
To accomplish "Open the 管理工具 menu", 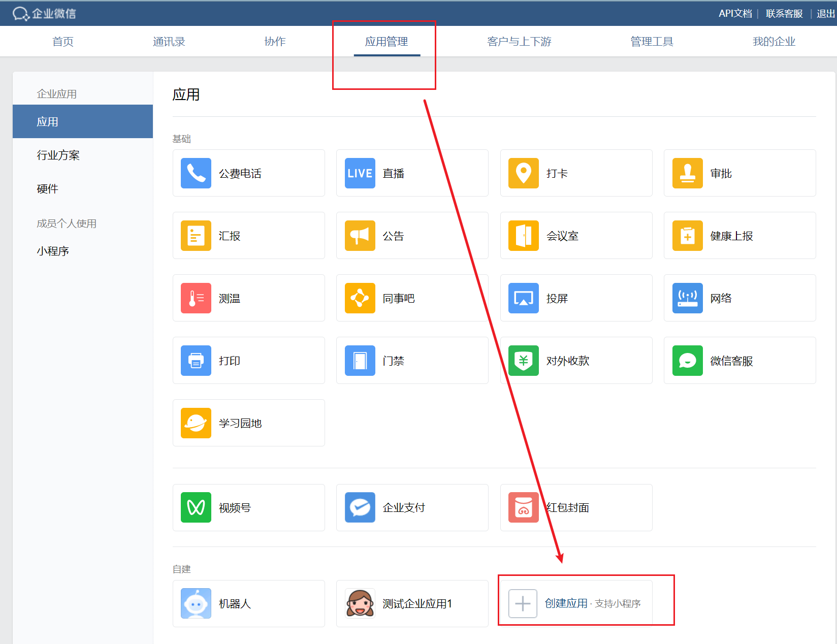I will tap(652, 41).
